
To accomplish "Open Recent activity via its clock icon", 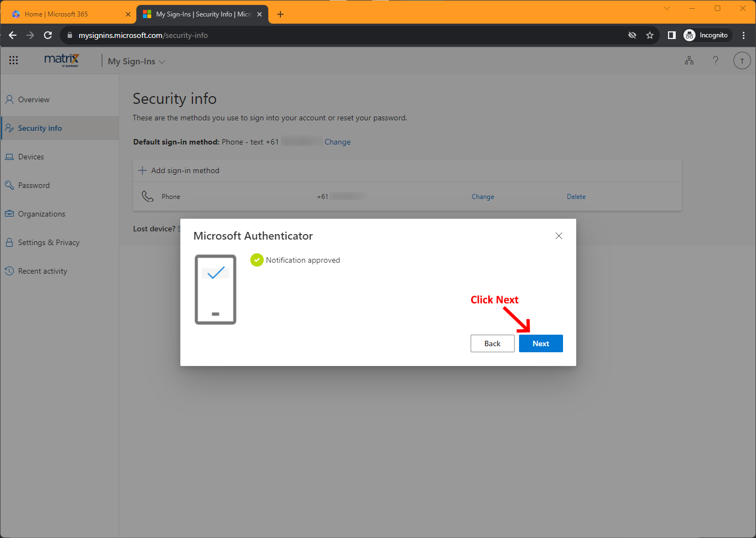I will [x=9, y=270].
